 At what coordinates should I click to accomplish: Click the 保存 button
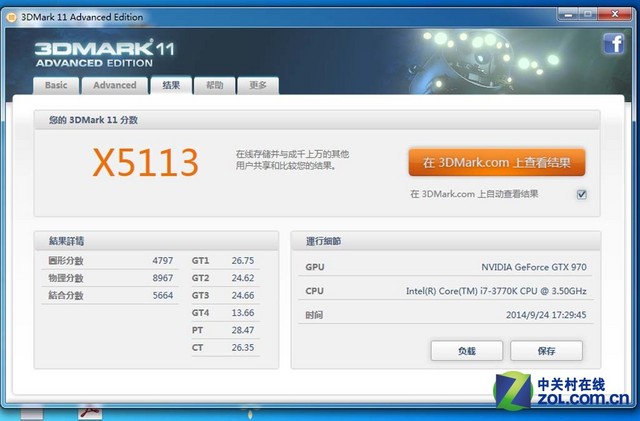[x=546, y=351]
